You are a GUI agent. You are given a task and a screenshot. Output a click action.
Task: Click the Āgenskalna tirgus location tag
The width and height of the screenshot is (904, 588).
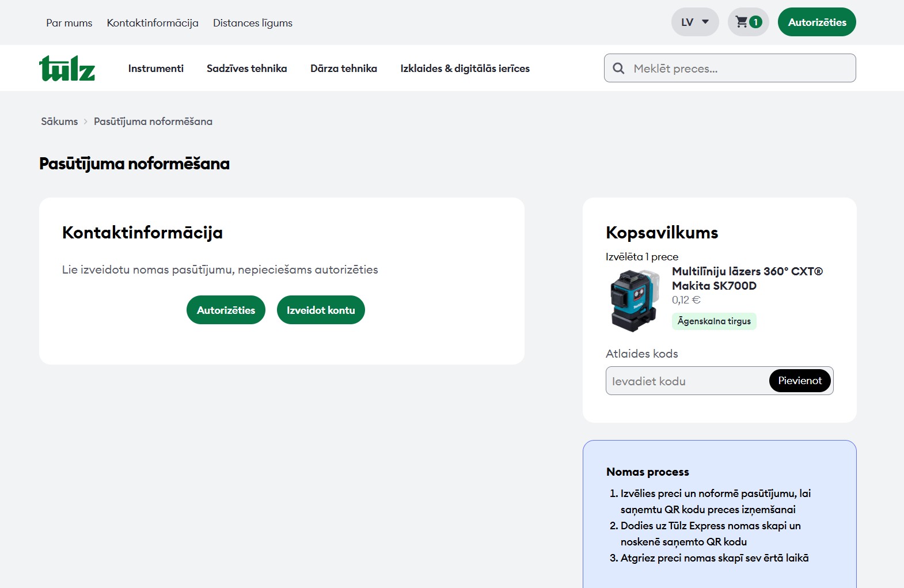coord(714,321)
